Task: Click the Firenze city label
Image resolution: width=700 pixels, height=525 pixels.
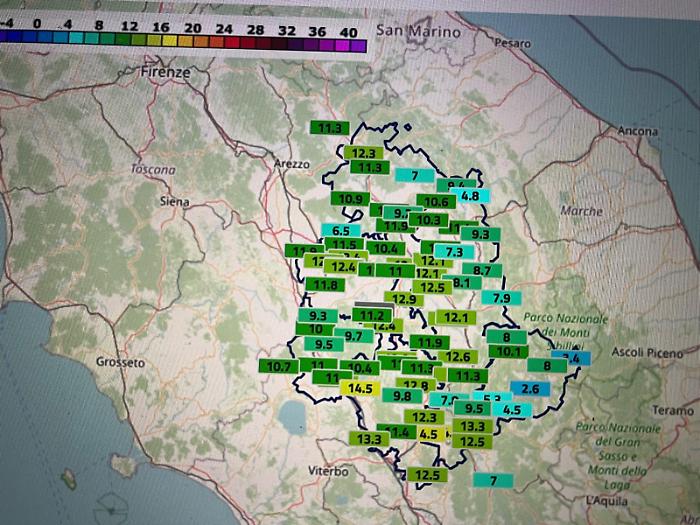Action: pyautogui.click(x=164, y=73)
